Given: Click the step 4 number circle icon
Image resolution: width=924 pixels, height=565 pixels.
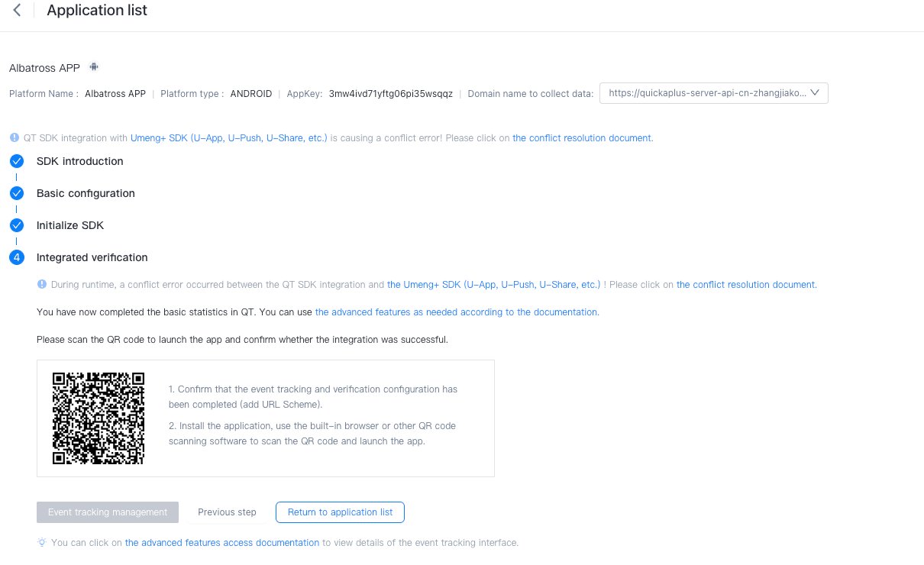Looking at the screenshot, I should click(17, 257).
